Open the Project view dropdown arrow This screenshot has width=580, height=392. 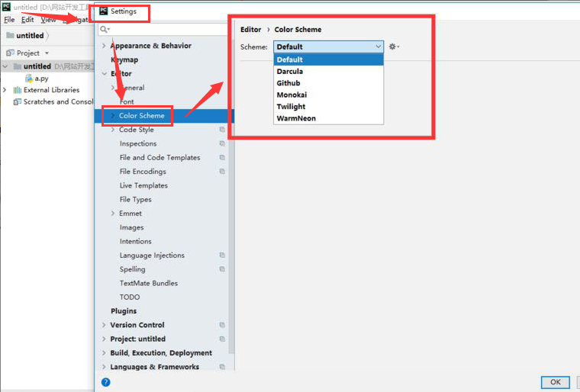[x=47, y=53]
